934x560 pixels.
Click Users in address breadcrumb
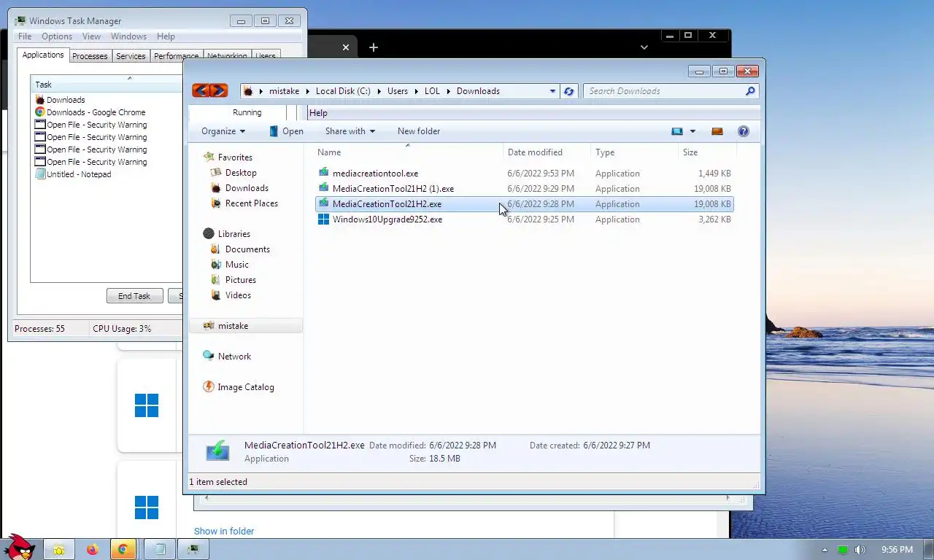(398, 91)
